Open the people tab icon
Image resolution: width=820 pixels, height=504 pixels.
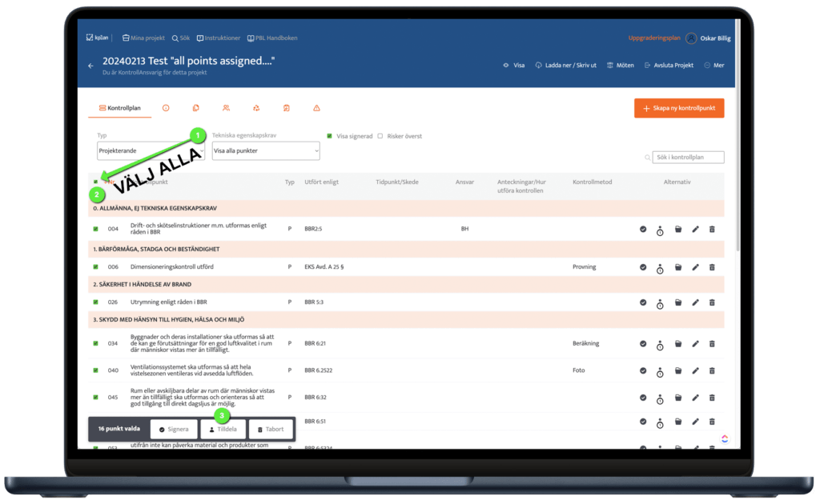click(226, 108)
